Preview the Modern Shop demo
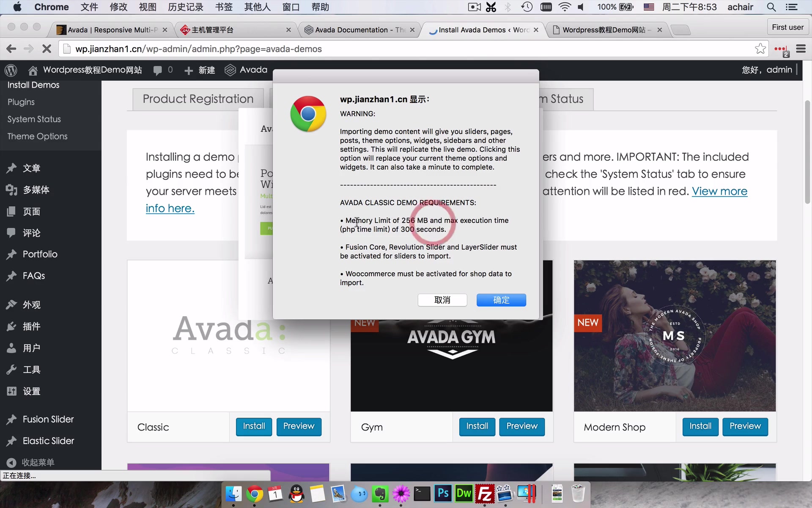The height and width of the screenshot is (508, 812). click(745, 426)
